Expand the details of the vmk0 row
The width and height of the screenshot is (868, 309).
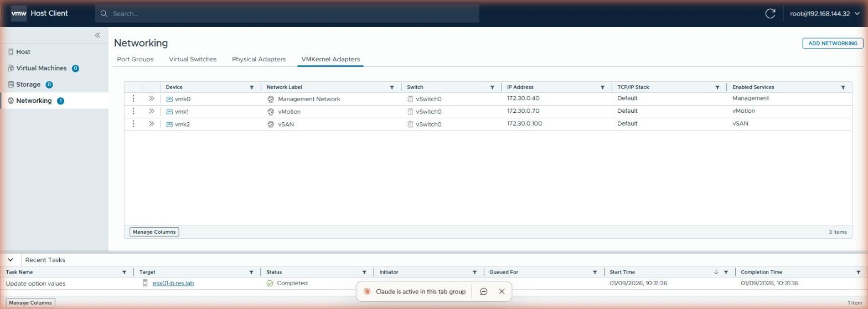click(x=151, y=98)
